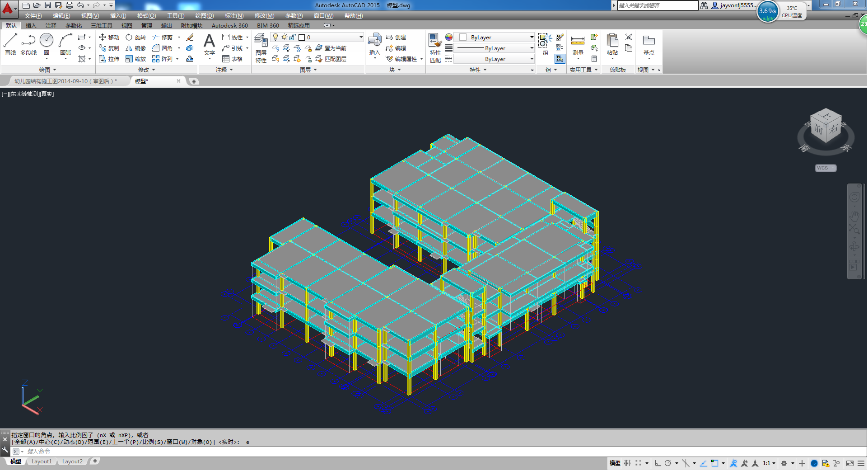Activate the Rotate (旋转) command
The height and width of the screenshot is (471, 868).
pyautogui.click(x=135, y=37)
